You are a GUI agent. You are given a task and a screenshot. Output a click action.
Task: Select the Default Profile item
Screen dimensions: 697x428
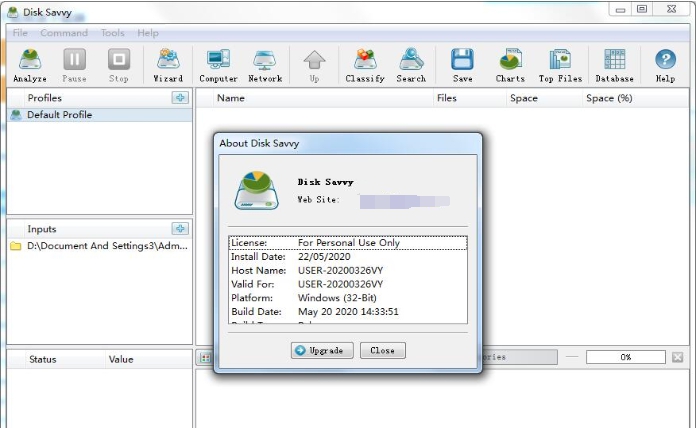(x=59, y=115)
